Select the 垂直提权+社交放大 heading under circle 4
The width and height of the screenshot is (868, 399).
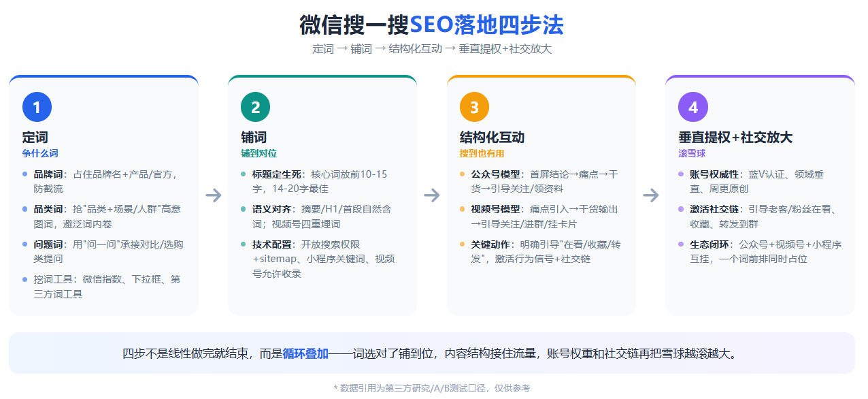(x=735, y=137)
